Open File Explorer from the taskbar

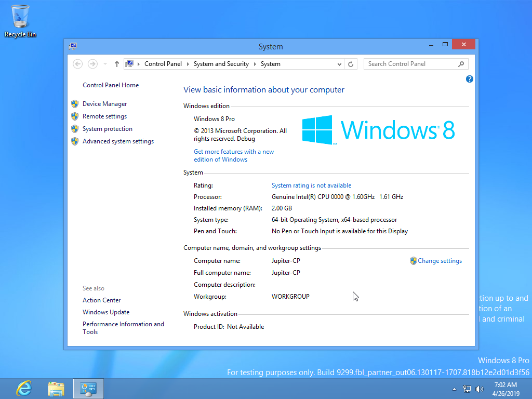click(56, 389)
